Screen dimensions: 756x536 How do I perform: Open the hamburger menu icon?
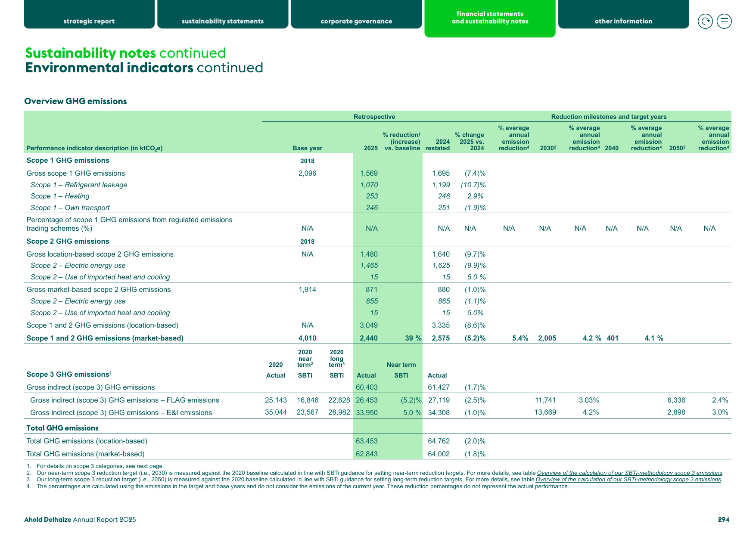(x=724, y=21)
